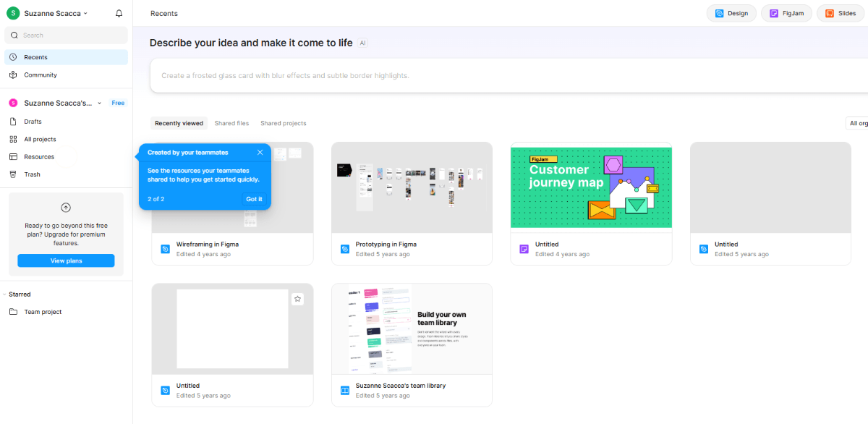The image size is (868, 424).
Task: Click the Recents page title in header
Action: pyautogui.click(x=164, y=13)
